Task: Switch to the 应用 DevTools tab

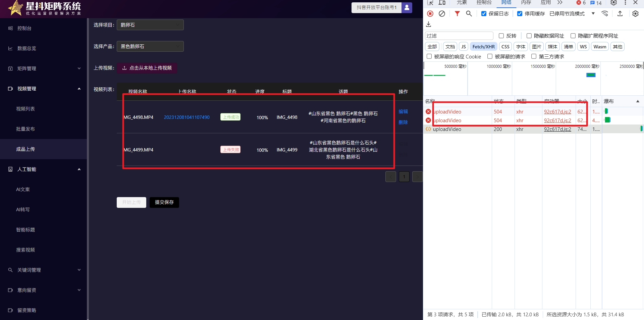Action: click(546, 2)
